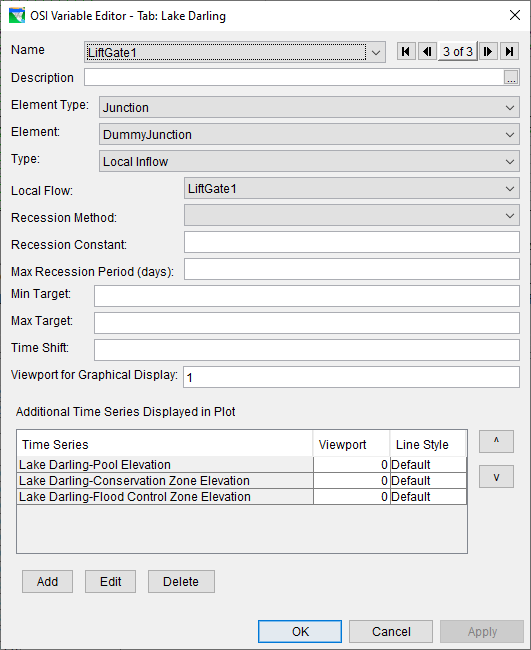The image size is (531, 650).
Task: Move time series row up
Action: click(496, 441)
